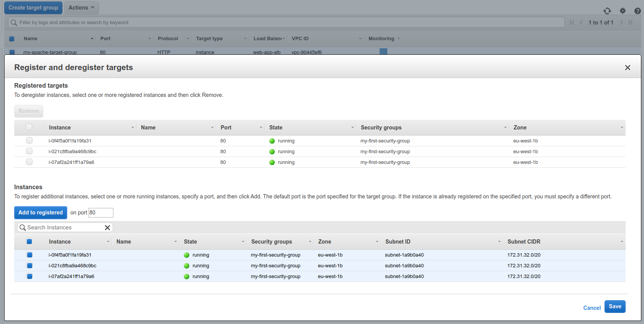Screen dimensions: 644x324
Task: Click the Protocol column header
Action: [x=168, y=39]
